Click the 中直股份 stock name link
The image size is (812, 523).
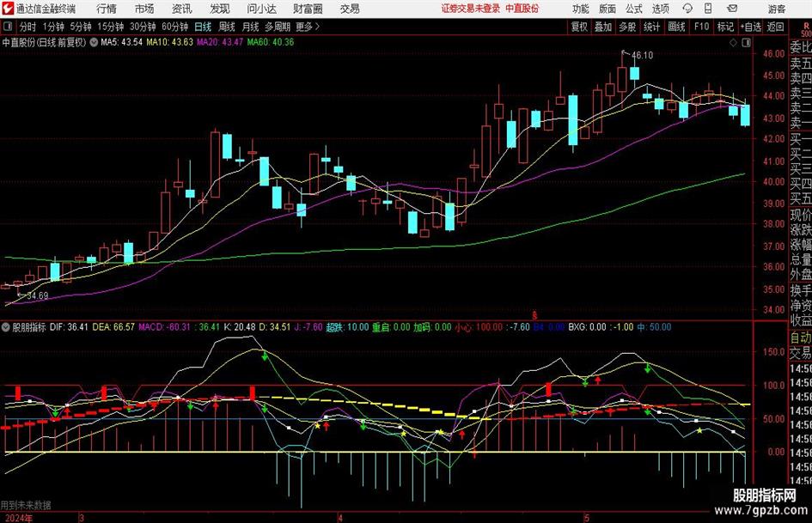(522, 9)
